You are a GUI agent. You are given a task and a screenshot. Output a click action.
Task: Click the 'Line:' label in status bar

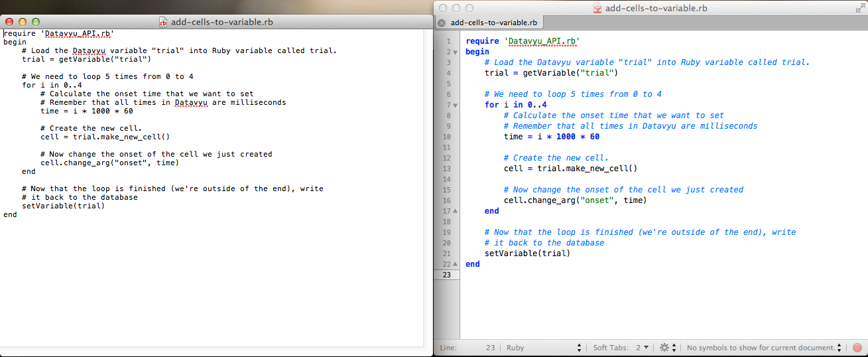coord(448,348)
